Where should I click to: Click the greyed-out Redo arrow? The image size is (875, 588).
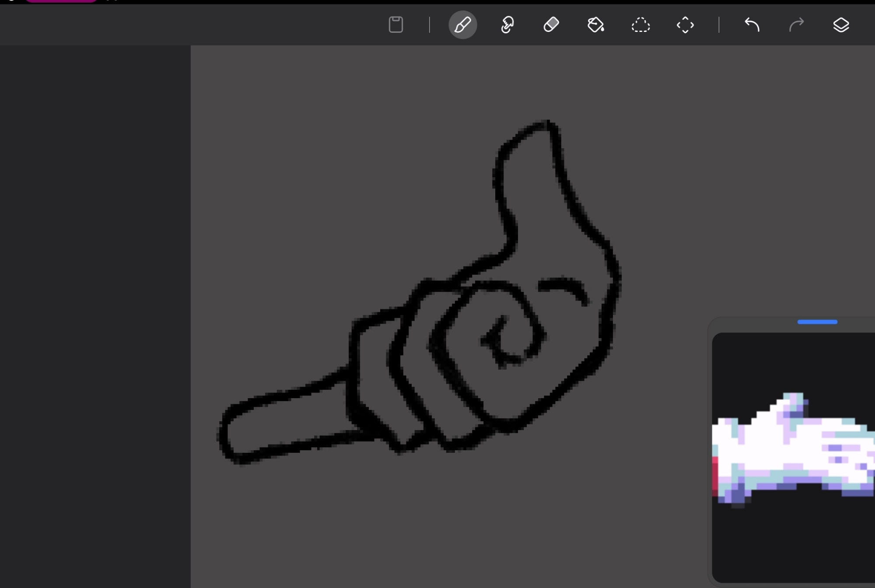[x=796, y=25]
